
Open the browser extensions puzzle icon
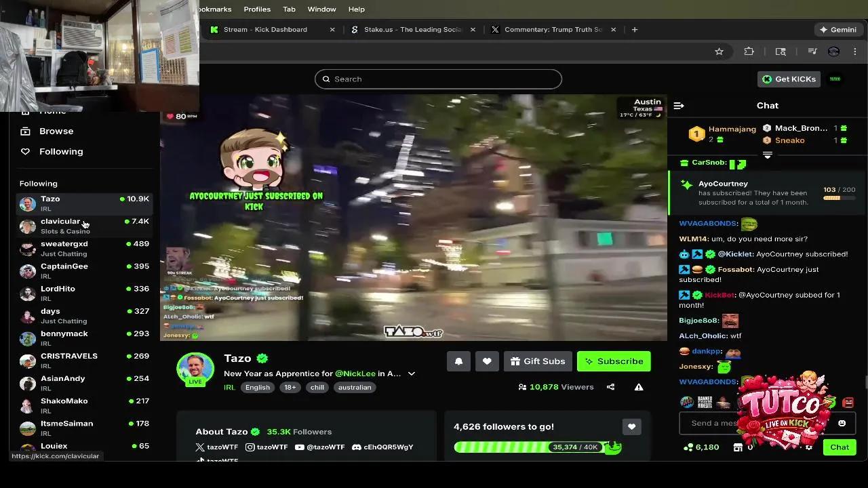749,52
